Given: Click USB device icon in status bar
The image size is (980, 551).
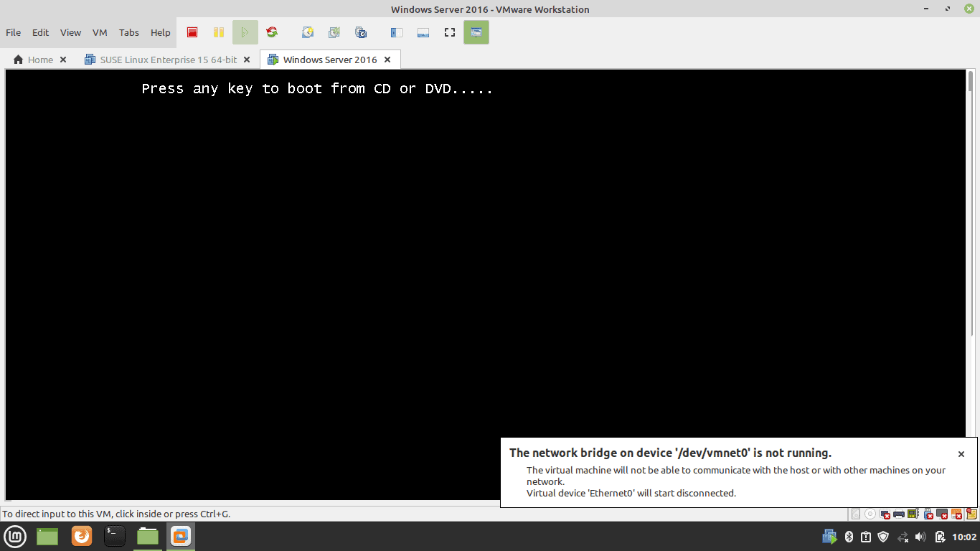Looking at the screenshot, I should 928,514.
